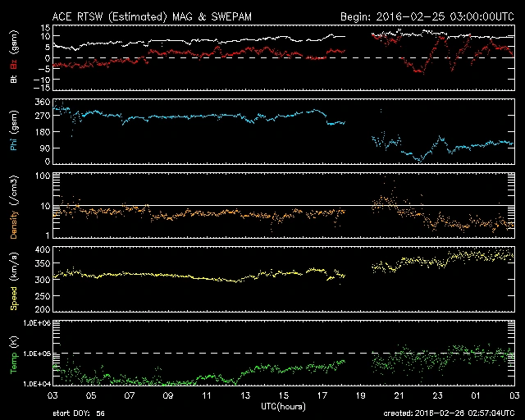Click the orange 'Density (/cm3)' axis label
Viewport: 525px width, 420px height.
tap(14, 207)
